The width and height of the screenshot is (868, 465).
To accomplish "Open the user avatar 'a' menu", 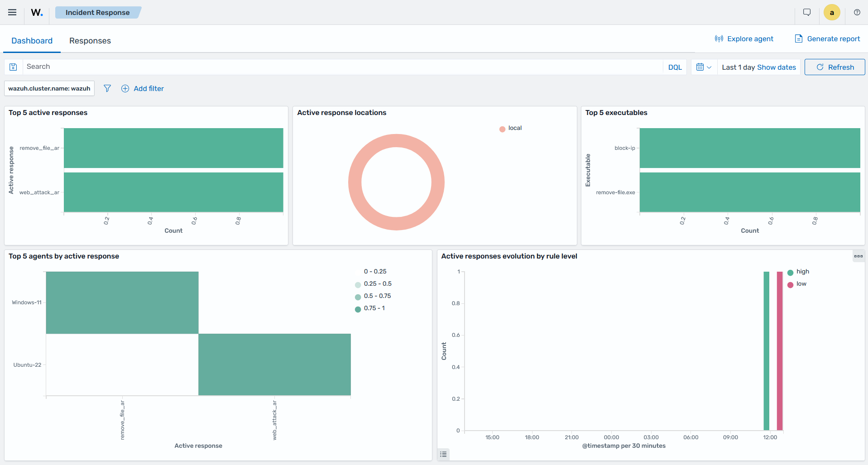I will point(832,12).
